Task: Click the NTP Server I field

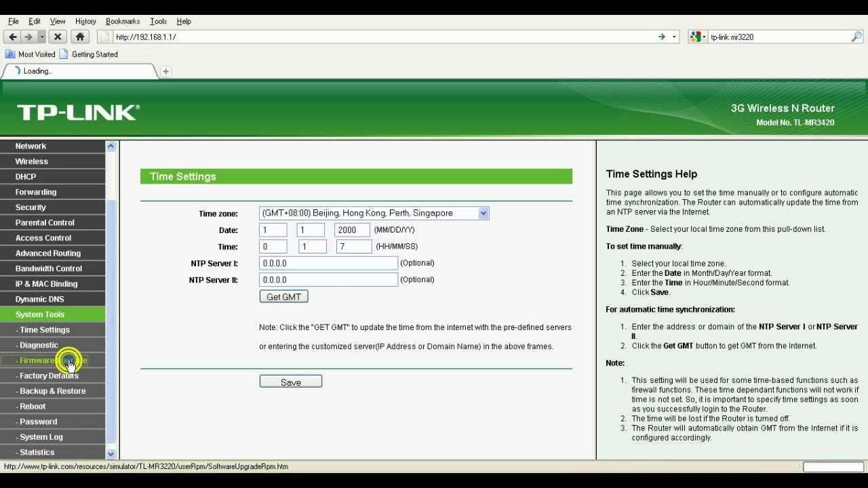Action: [x=328, y=263]
